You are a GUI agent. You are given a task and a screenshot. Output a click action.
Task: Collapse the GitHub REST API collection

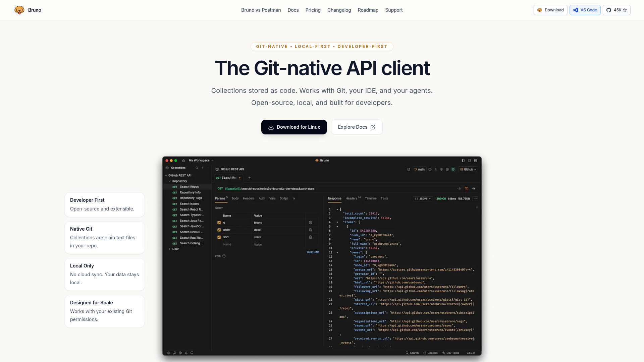(x=166, y=175)
